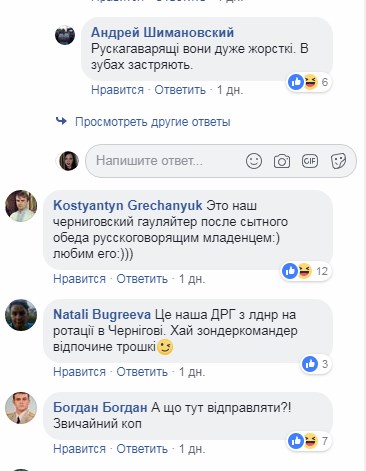View reactions on Богдан Богдан's comment
This screenshot has width=366, height=471.
coord(309,441)
